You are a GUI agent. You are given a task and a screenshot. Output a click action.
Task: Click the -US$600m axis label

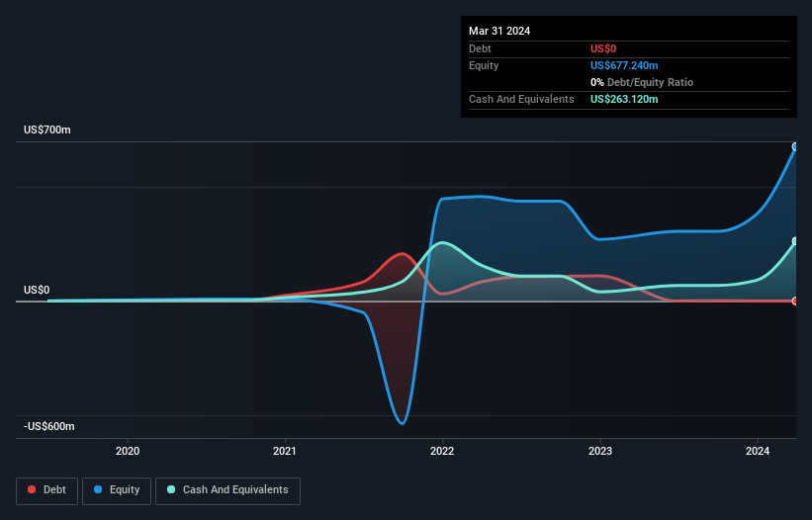[x=49, y=426]
